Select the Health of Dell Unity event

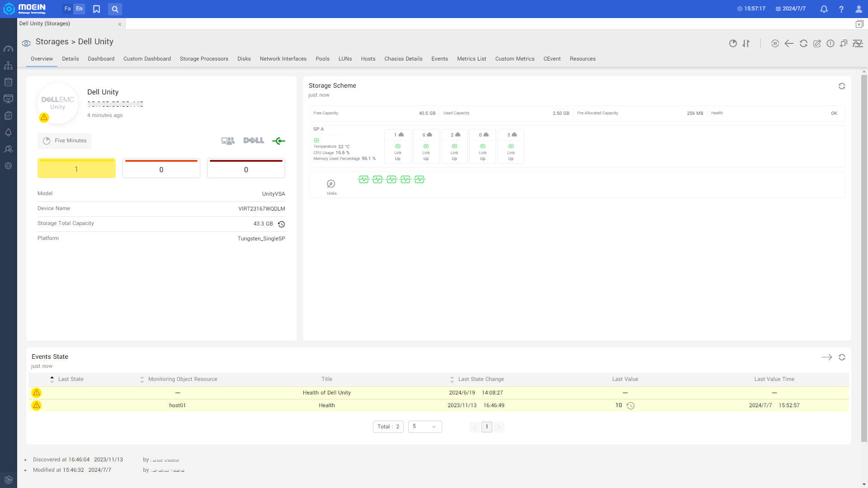click(439, 393)
